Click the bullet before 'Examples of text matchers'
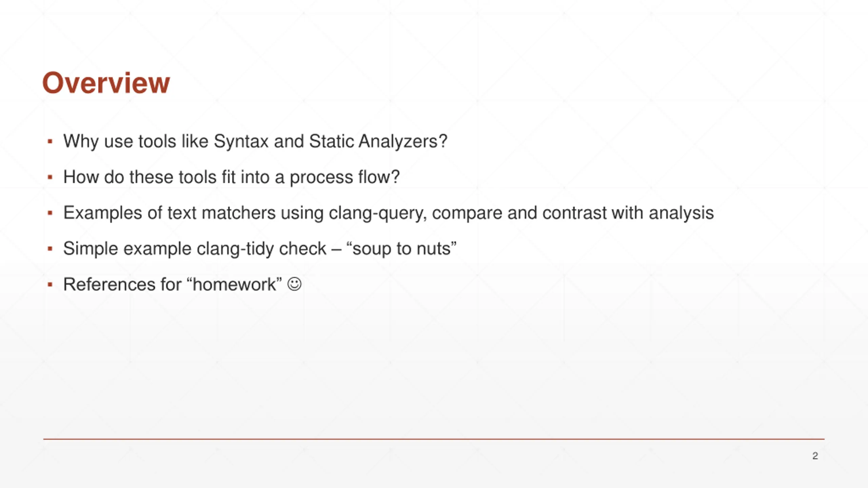This screenshot has height=488, width=868. pyautogui.click(x=50, y=213)
